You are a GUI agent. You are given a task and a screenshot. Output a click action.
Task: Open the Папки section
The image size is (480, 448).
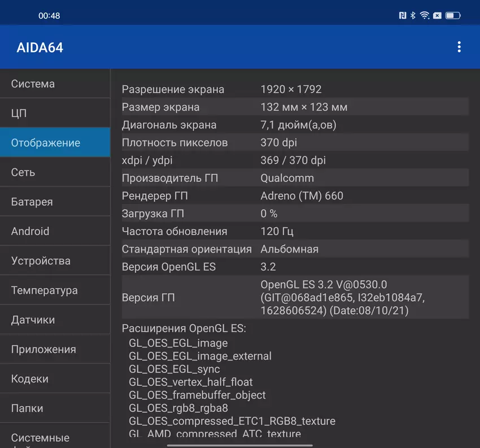pos(55,408)
